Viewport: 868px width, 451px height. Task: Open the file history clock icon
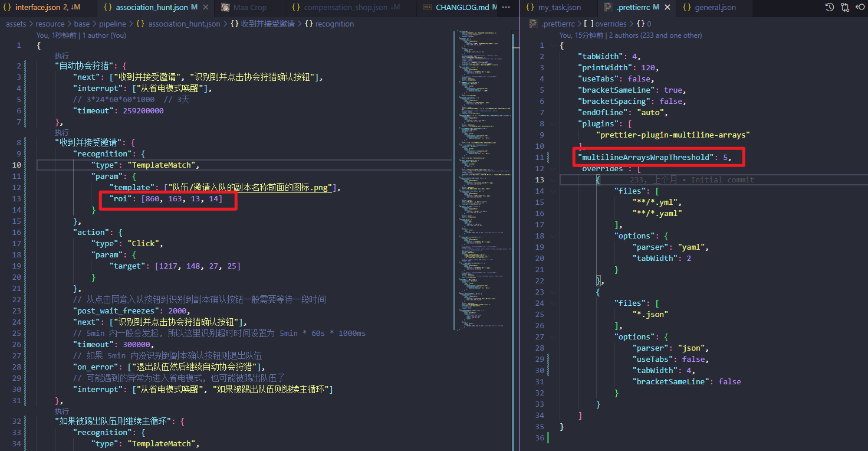829,8
